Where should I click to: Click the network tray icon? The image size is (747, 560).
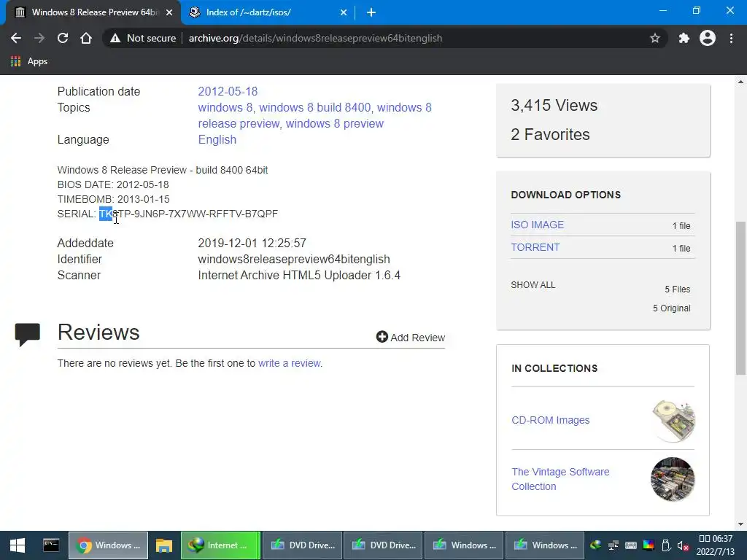613,545
